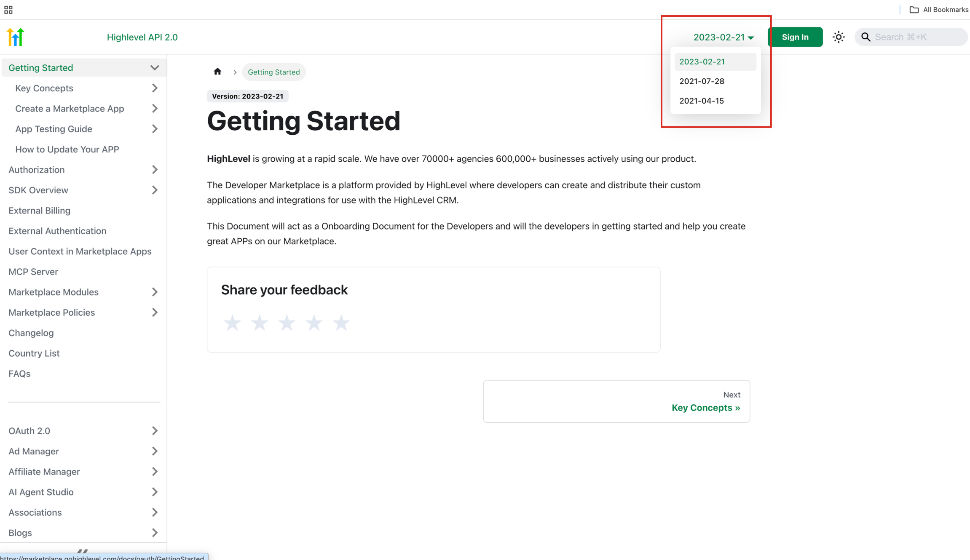Expand the Authorization section arrow
Screen dimensions: 970x560
point(155,170)
